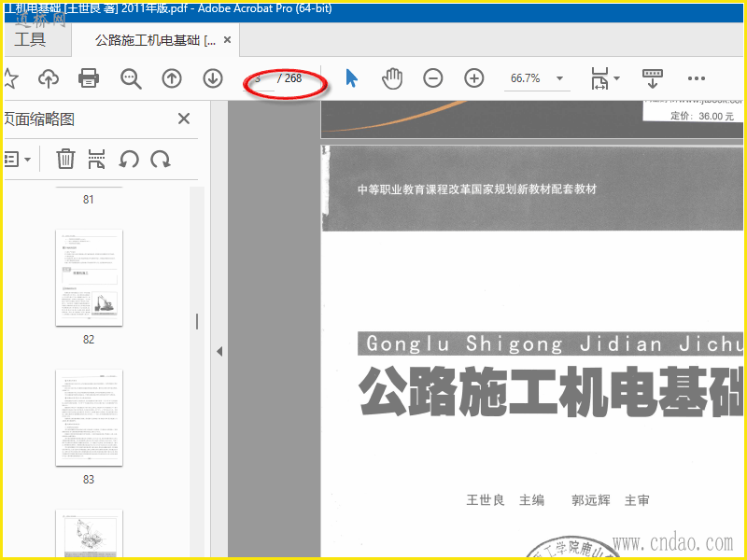Click the bookmark star icon

[x=10, y=78]
